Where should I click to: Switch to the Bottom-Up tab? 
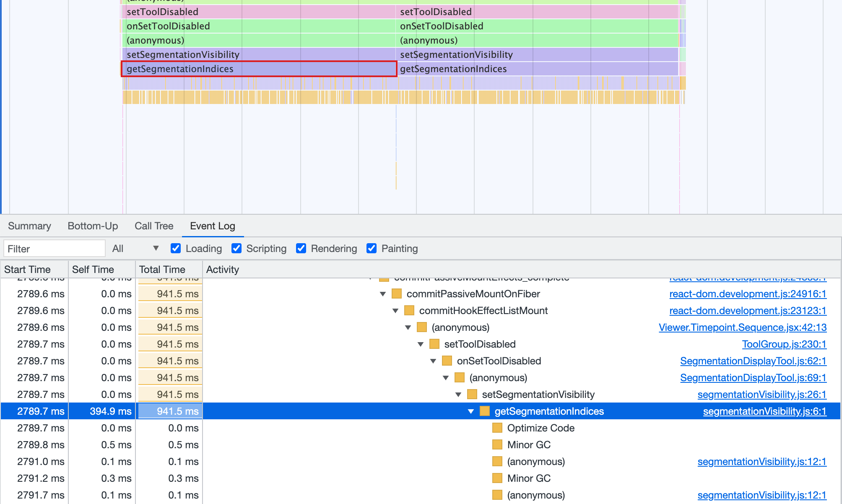tap(93, 226)
